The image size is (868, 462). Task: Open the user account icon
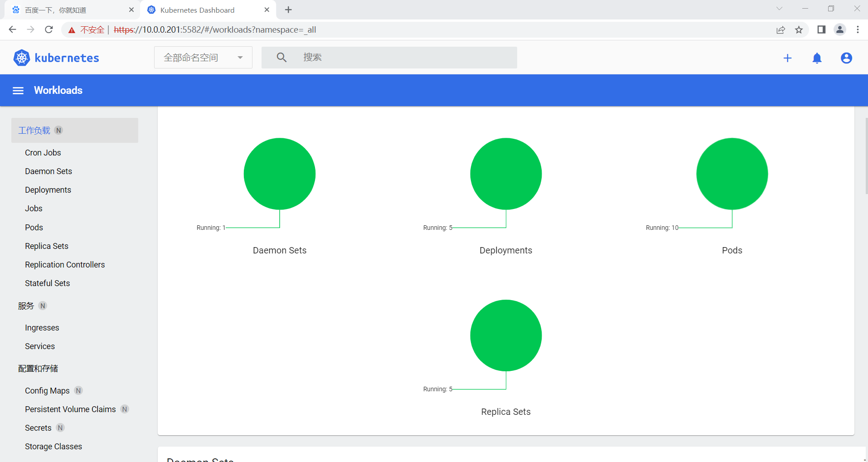pyautogui.click(x=846, y=58)
